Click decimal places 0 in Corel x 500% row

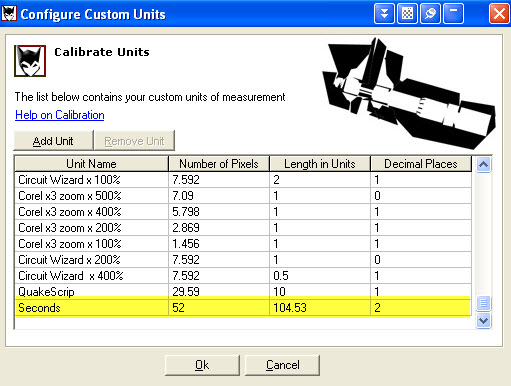coord(377,196)
